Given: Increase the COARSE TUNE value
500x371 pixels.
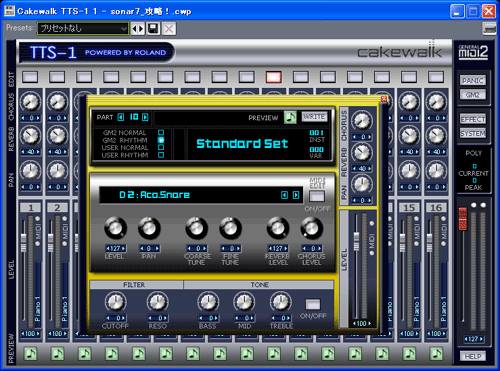Looking at the screenshot, I should click(x=205, y=248).
